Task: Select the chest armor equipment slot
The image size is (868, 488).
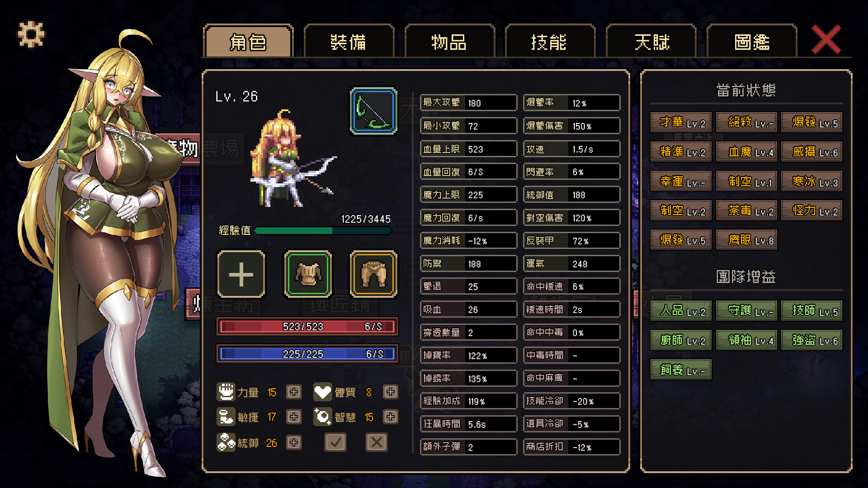Action: [x=308, y=274]
